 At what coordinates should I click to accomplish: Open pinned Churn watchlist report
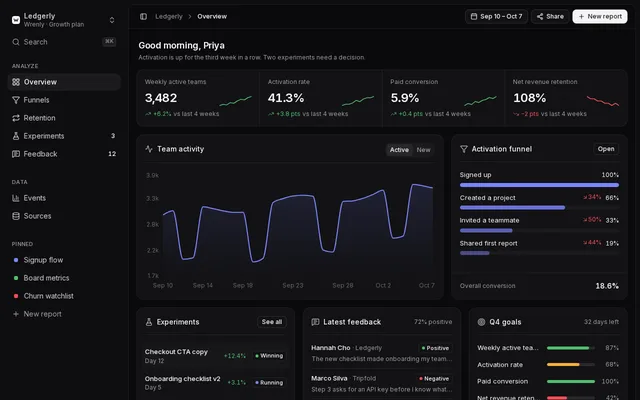click(64, 296)
